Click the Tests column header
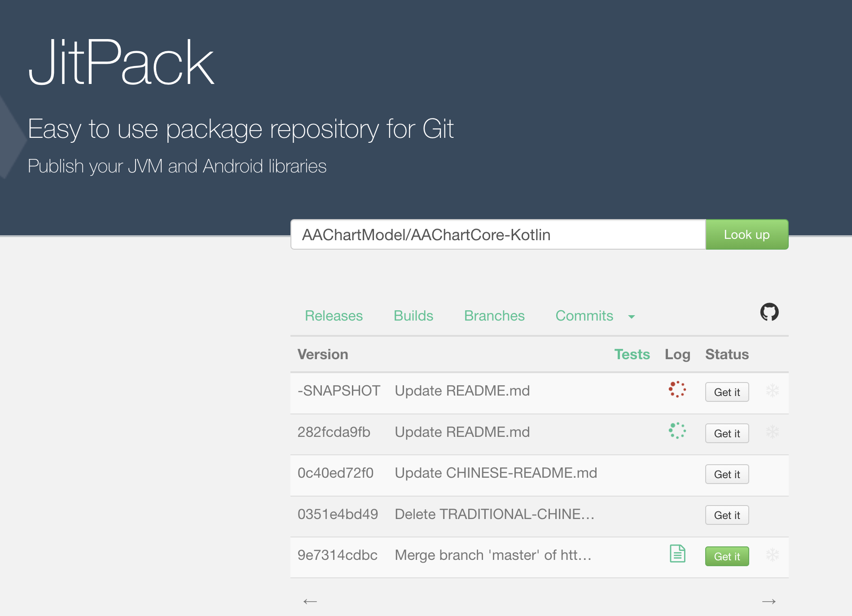The height and width of the screenshot is (616, 852). coord(632,354)
